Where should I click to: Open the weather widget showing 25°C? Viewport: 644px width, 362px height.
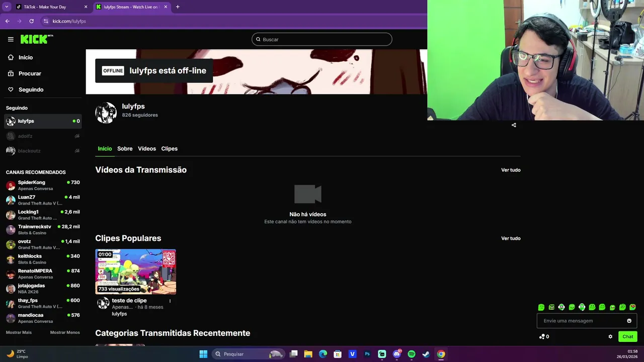[x=17, y=354]
